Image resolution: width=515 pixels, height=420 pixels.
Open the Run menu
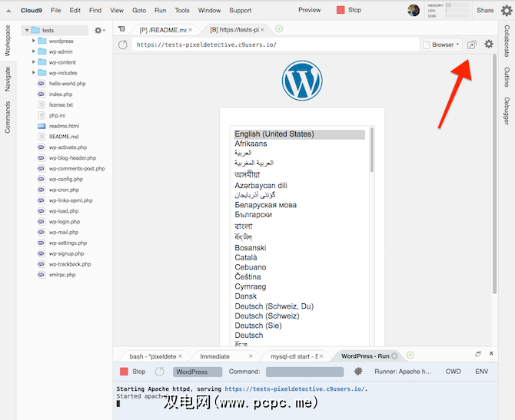coord(161,10)
